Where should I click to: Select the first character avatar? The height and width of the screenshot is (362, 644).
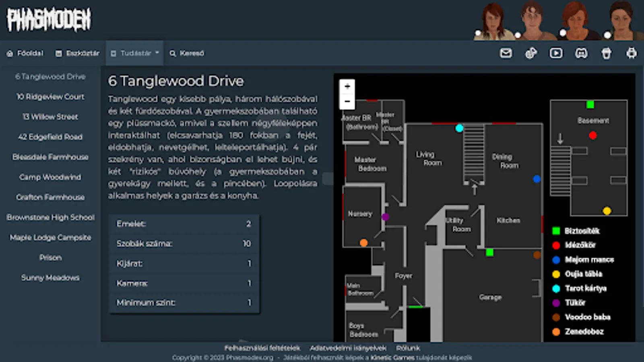(493, 21)
